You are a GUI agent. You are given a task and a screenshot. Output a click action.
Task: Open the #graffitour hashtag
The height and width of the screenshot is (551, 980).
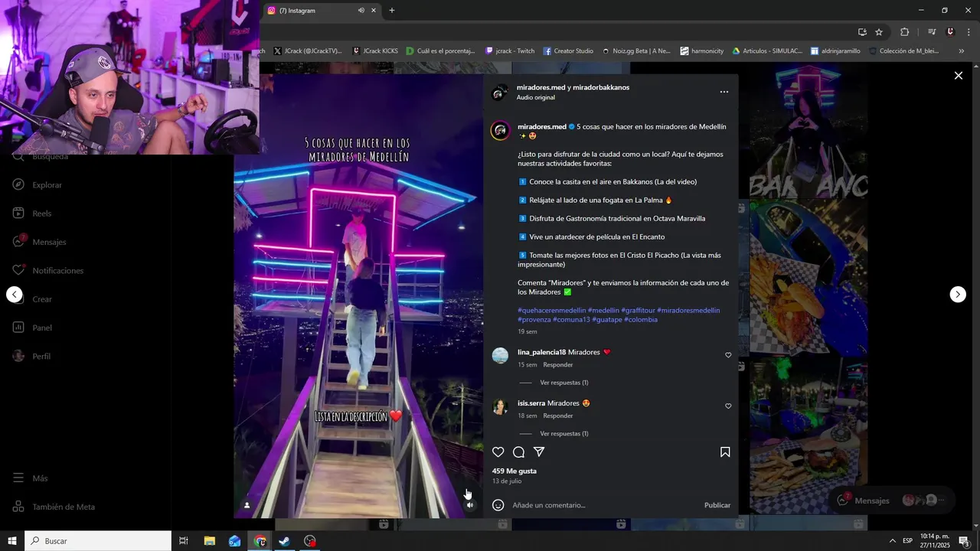point(638,311)
